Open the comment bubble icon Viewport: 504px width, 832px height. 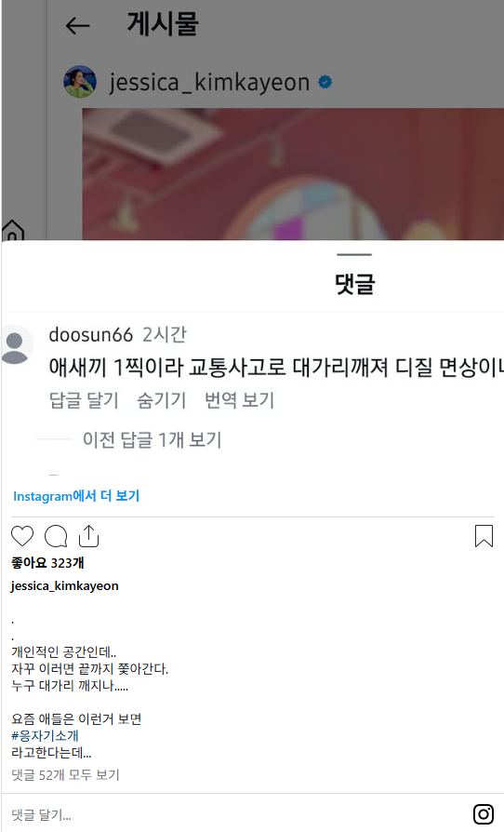pos(56,536)
